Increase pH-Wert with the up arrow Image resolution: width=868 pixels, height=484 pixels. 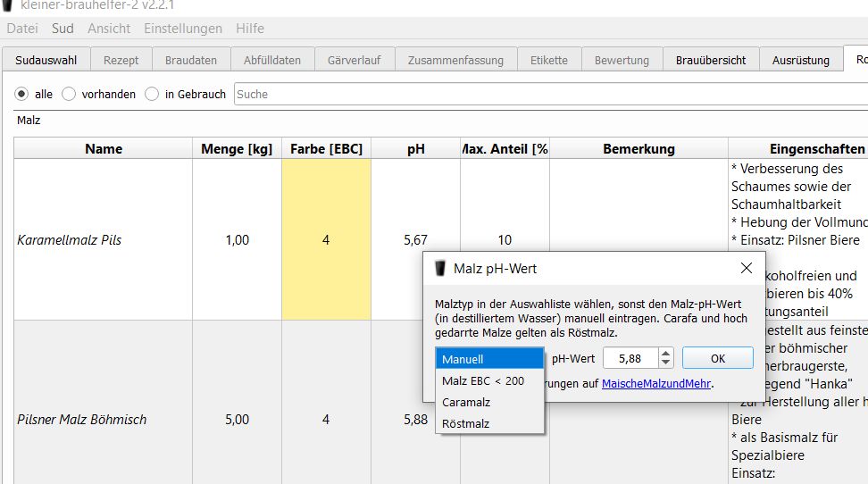click(665, 354)
